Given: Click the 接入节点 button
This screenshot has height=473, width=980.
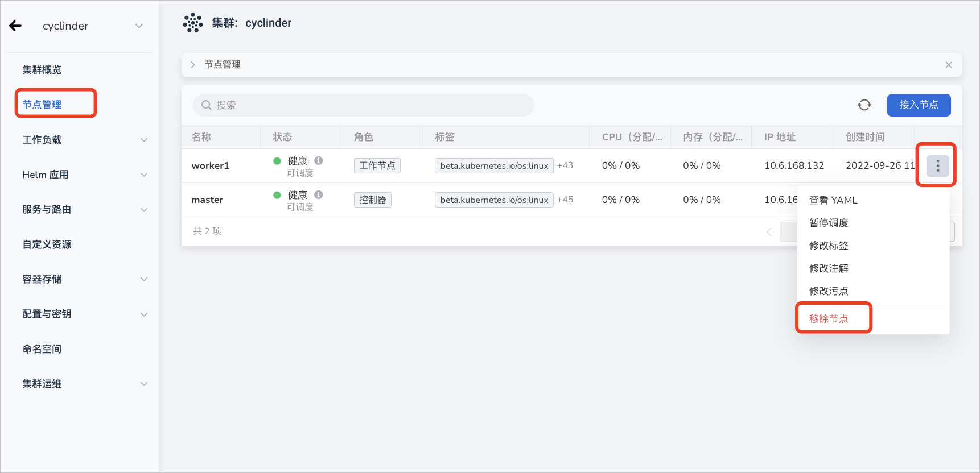Looking at the screenshot, I should (x=919, y=105).
